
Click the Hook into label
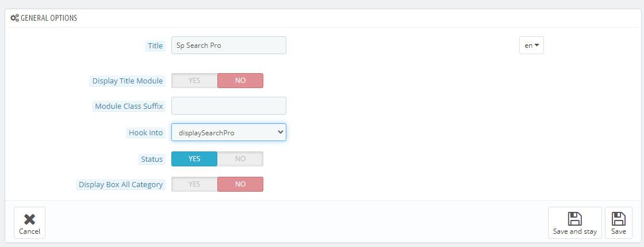(146, 133)
